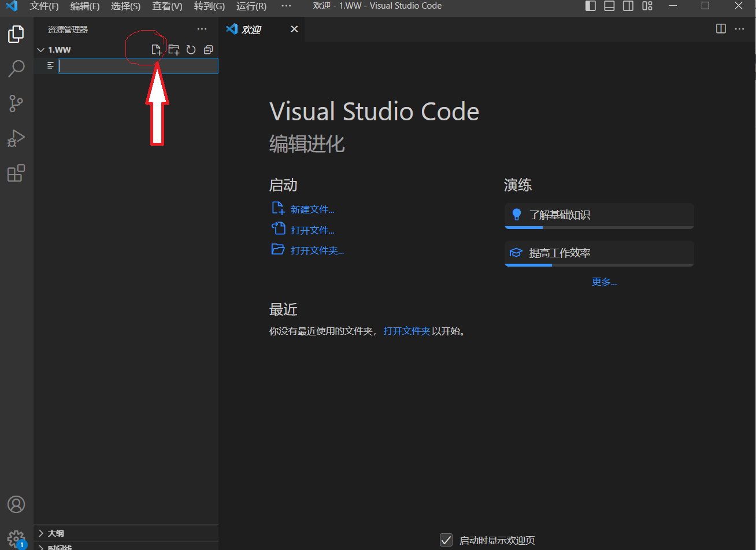Click the 打开文件夹... link under 启动
Screen dimensions: 756x550
click(x=317, y=250)
